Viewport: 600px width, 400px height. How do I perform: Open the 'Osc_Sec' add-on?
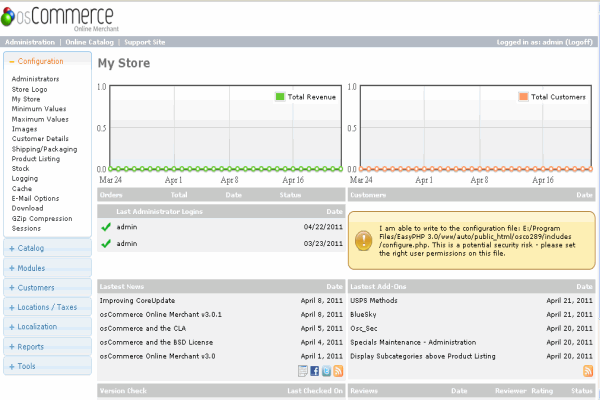tap(364, 328)
